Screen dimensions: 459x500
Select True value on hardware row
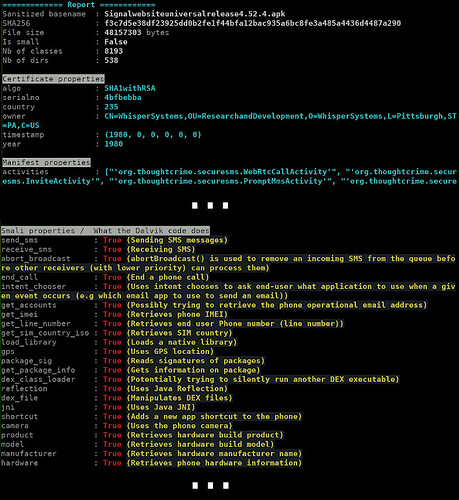pos(112,463)
